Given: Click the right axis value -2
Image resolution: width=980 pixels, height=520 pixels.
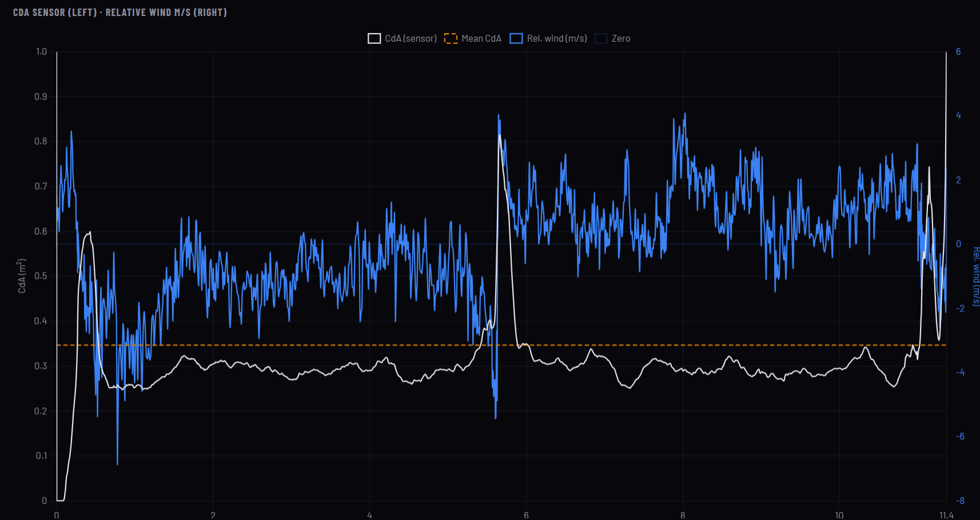Looking at the screenshot, I should 960,309.
